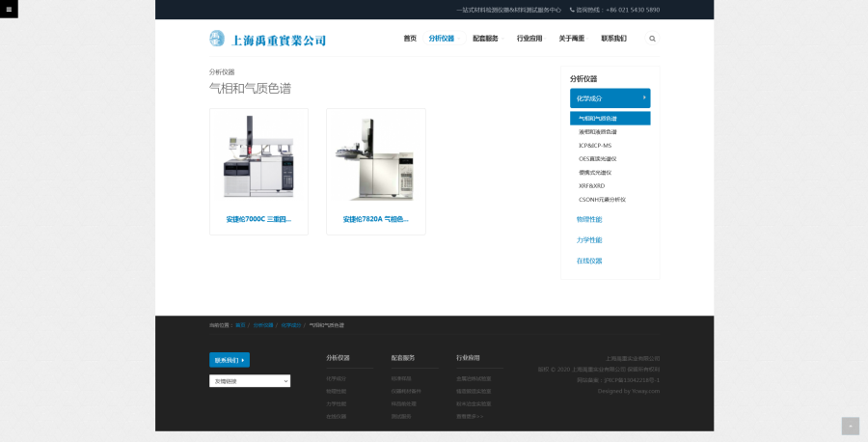Select ICP&ICP-MS in the sidebar list
The height and width of the screenshot is (442, 868).
pos(595,146)
